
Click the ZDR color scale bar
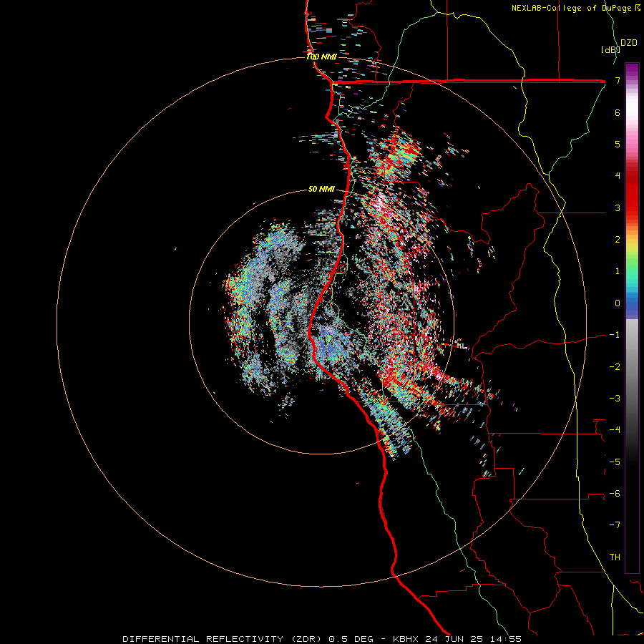pos(632,318)
